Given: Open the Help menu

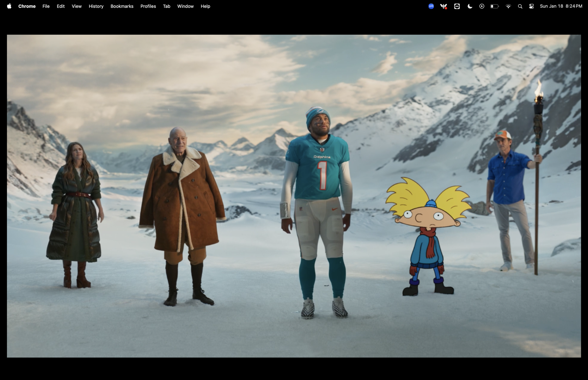Looking at the screenshot, I should click(x=205, y=6).
